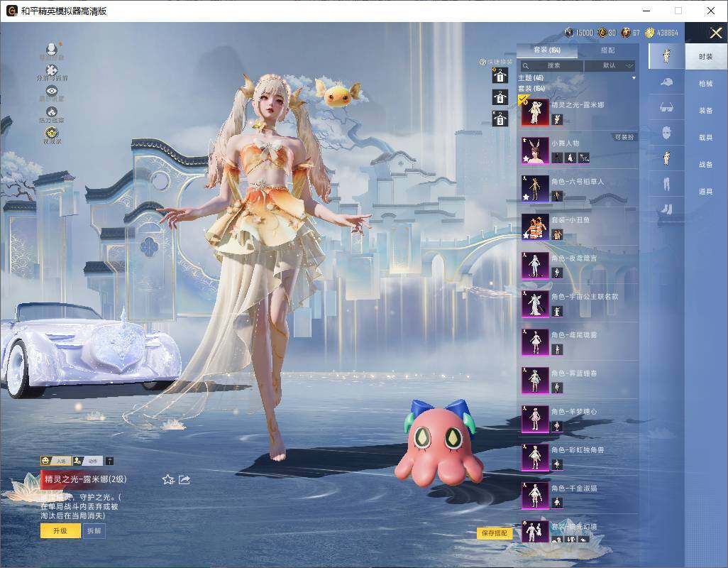Open the horse-head icon in the left column
This screenshot has width=728, height=568.
coord(52,112)
